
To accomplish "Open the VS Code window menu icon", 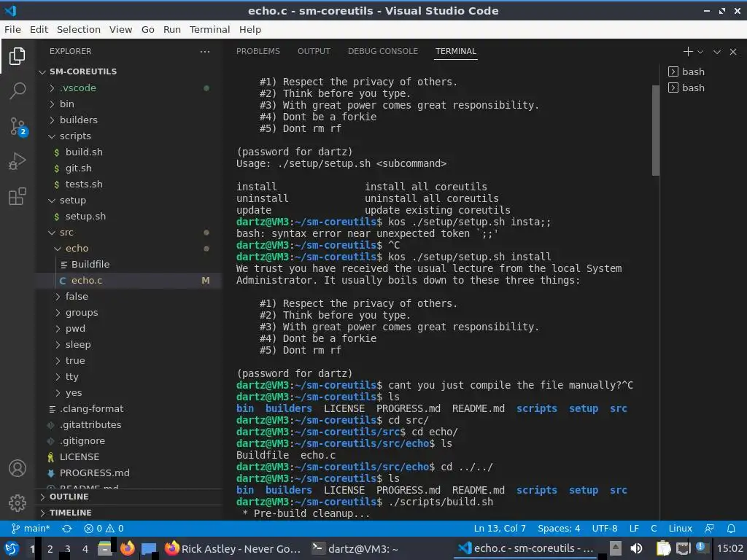I will 10,10.
